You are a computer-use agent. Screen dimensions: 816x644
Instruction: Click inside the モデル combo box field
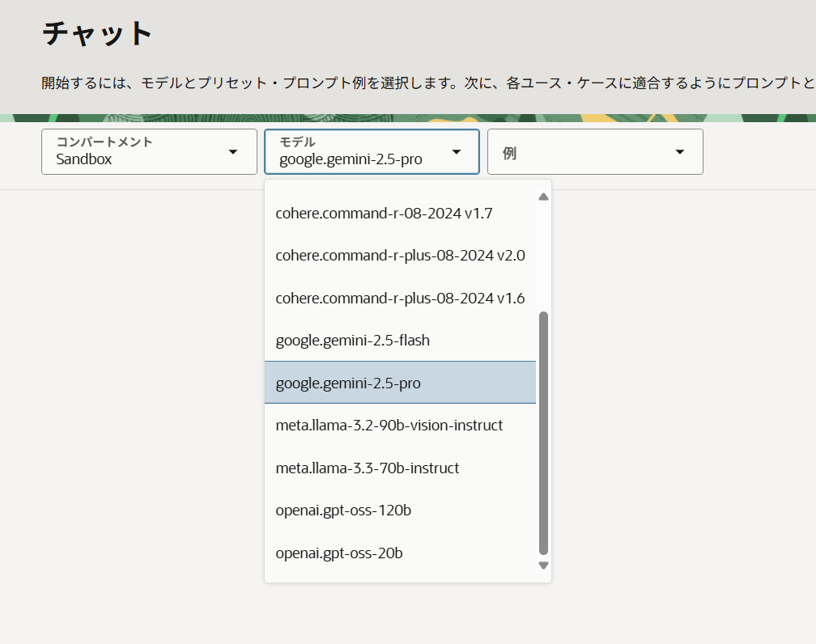(x=356, y=158)
